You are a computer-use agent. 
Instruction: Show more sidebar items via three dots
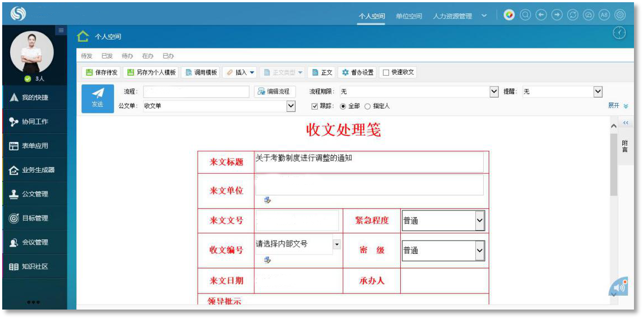coord(33,302)
